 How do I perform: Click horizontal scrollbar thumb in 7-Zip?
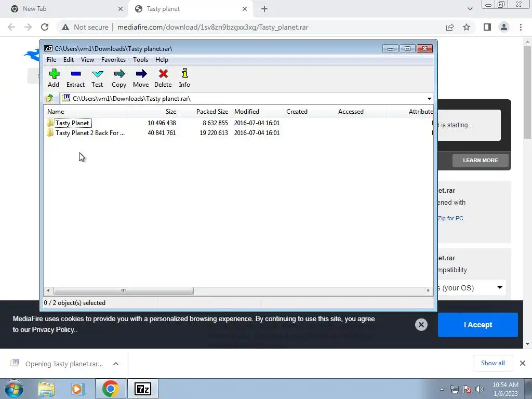(124, 290)
